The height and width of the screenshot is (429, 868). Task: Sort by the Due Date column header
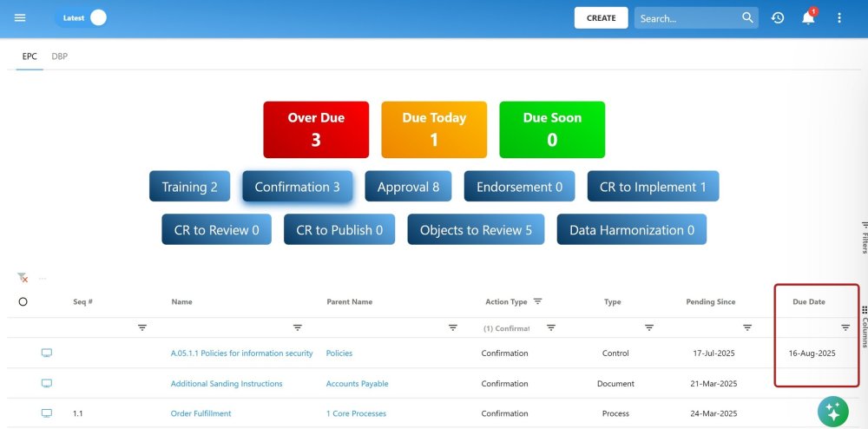809,301
